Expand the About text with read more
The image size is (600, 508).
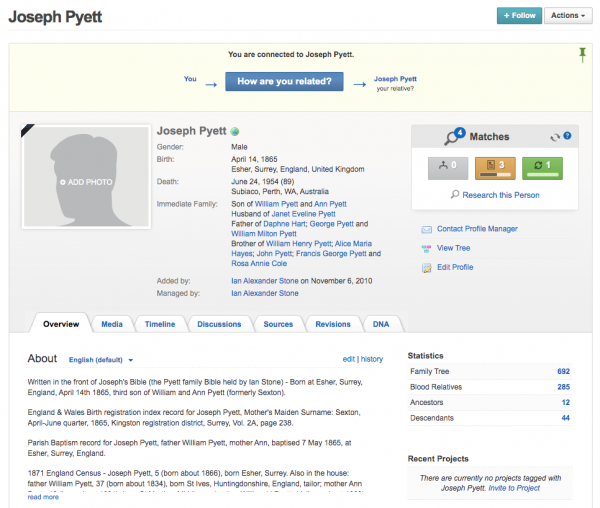[43, 497]
